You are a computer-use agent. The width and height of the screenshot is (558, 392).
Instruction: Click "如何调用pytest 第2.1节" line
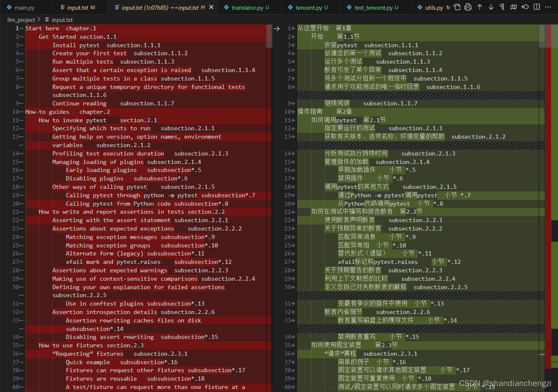(x=348, y=120)
